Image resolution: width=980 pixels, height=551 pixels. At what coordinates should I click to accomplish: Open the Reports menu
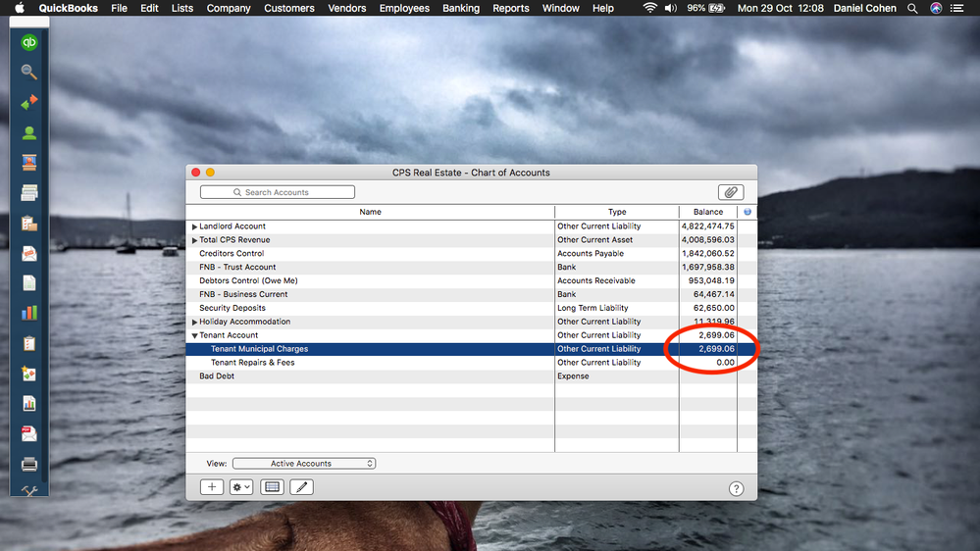[x=511, y=8]
